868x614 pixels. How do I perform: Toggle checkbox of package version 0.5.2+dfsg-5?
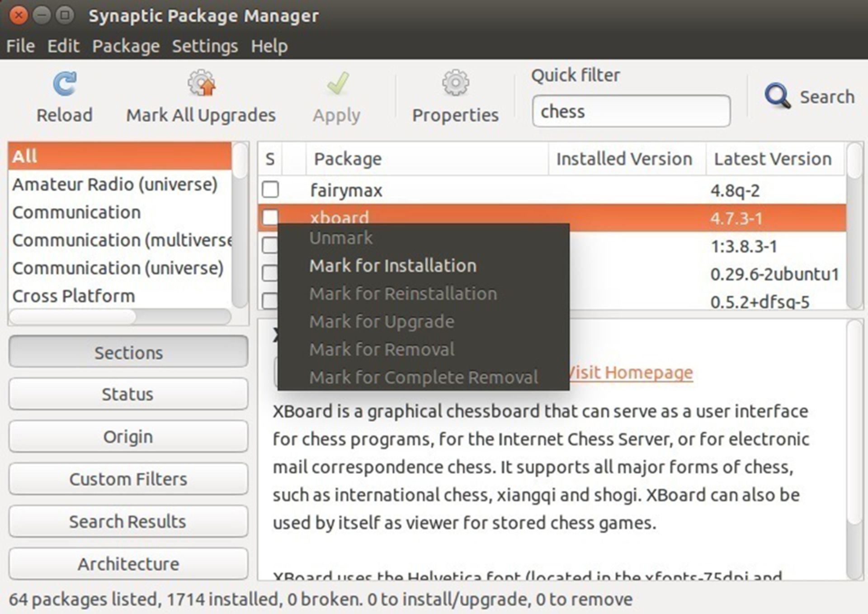click(x=269, y=300)
